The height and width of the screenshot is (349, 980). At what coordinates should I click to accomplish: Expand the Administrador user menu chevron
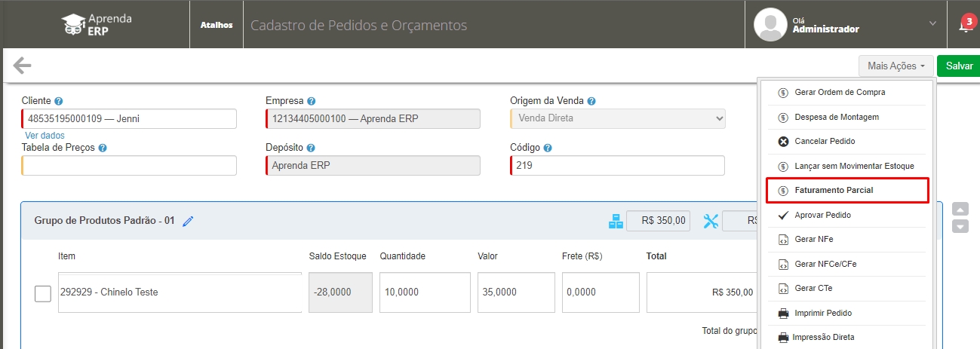(933, 25)
